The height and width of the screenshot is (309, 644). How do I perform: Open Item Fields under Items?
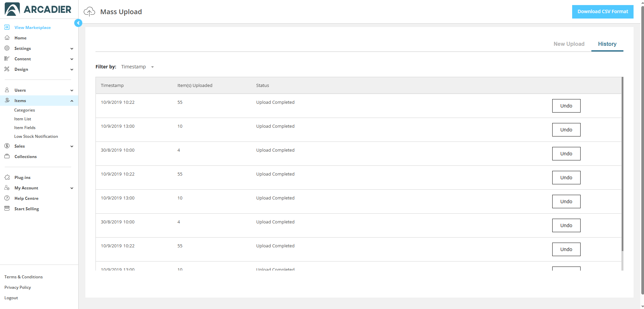(x=25, y=128)
